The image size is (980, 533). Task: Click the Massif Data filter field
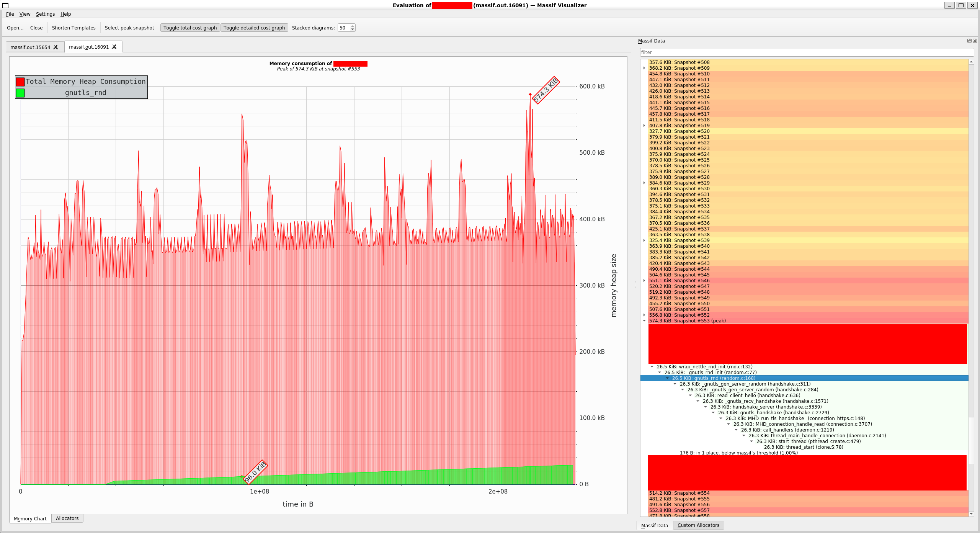pyautogui.click(x=807, y=52)
